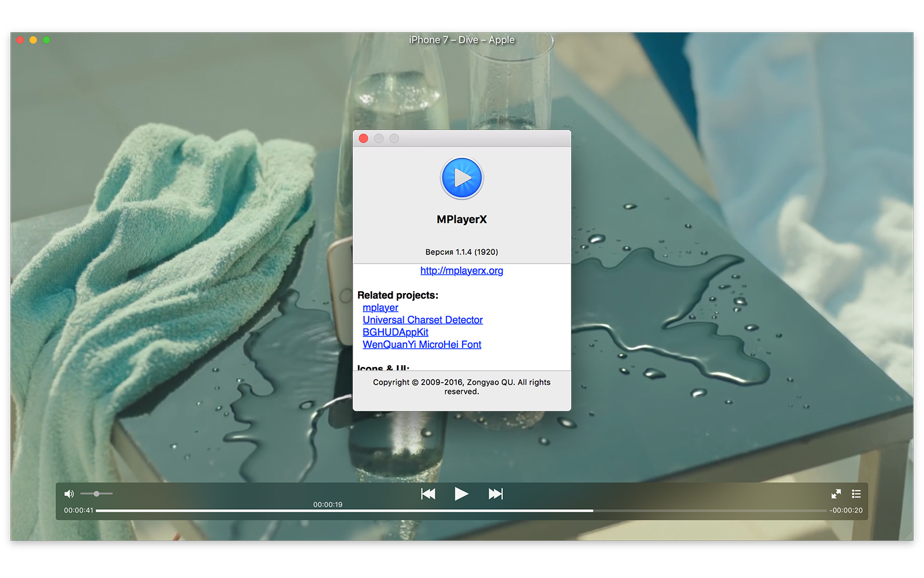
Task: Click the MPlayerX logo in the About dialog
Action: tap(461, 178)
